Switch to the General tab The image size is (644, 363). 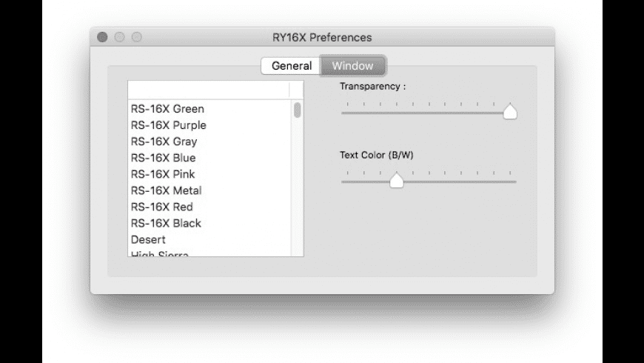[x=292, y=66]
